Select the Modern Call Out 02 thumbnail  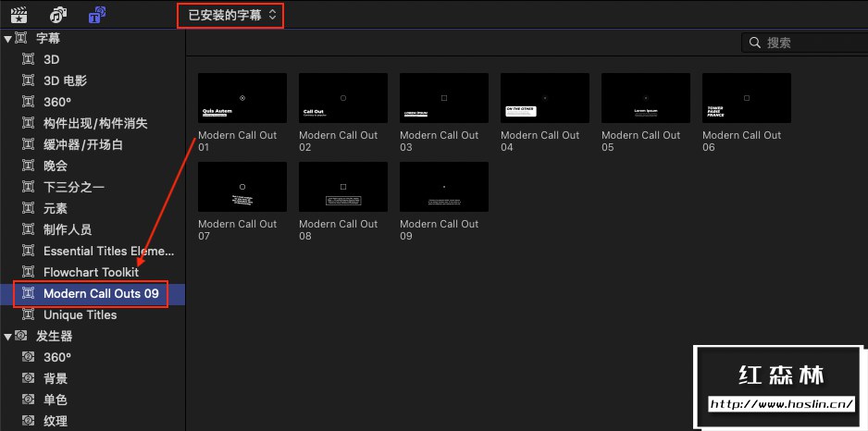[x=343, y=98]
